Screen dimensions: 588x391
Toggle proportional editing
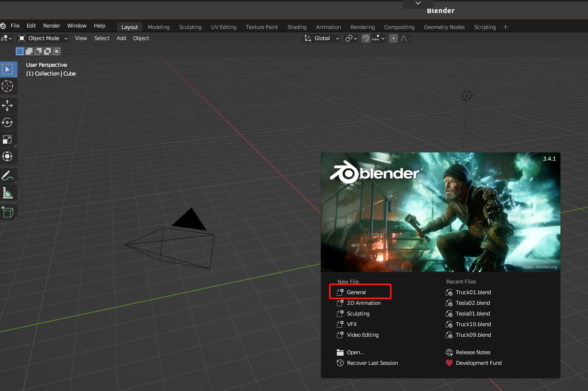coord(393,38)
